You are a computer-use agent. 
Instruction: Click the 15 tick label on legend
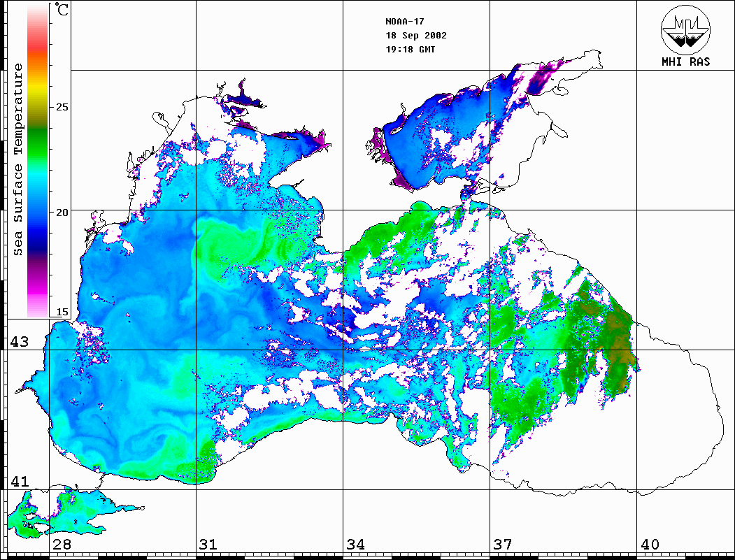(62, 312)
